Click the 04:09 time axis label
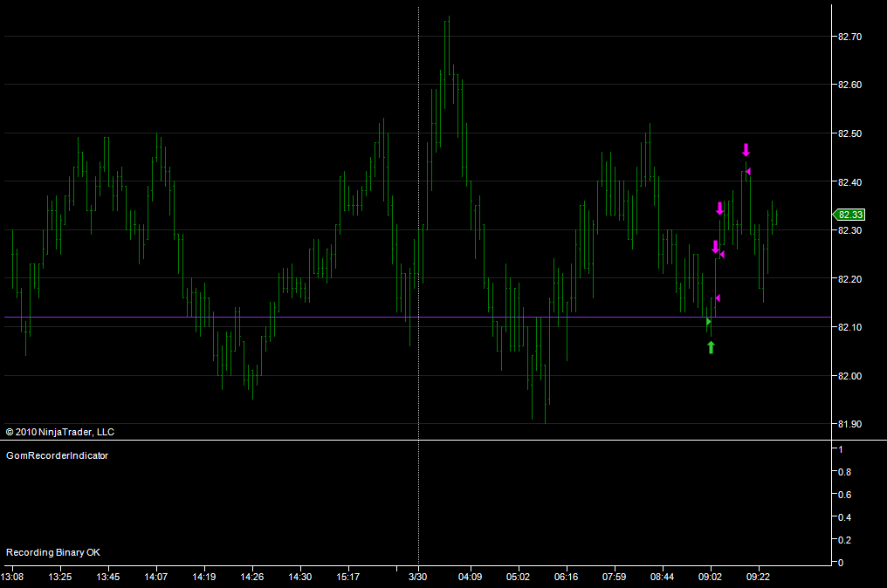The width and height of the screenshot is (887, 588). tap(470, 577)
